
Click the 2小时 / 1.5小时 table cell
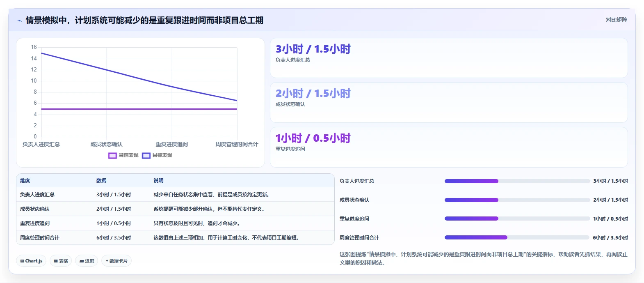(x=114, y=209)
